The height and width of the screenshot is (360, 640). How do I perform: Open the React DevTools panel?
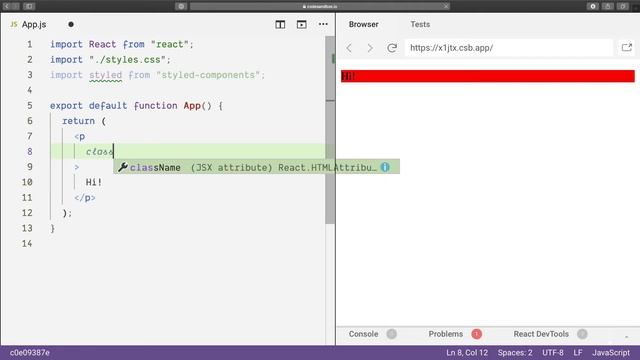(541, 334)
